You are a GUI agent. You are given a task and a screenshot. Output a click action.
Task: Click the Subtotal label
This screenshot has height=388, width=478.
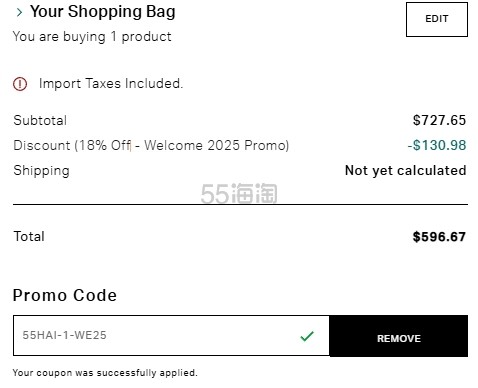(x=40, y=120)
